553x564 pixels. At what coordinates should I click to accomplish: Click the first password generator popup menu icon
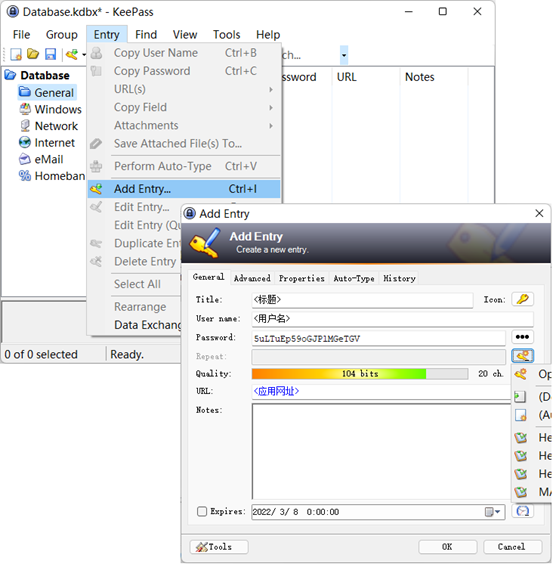(521, 374)
